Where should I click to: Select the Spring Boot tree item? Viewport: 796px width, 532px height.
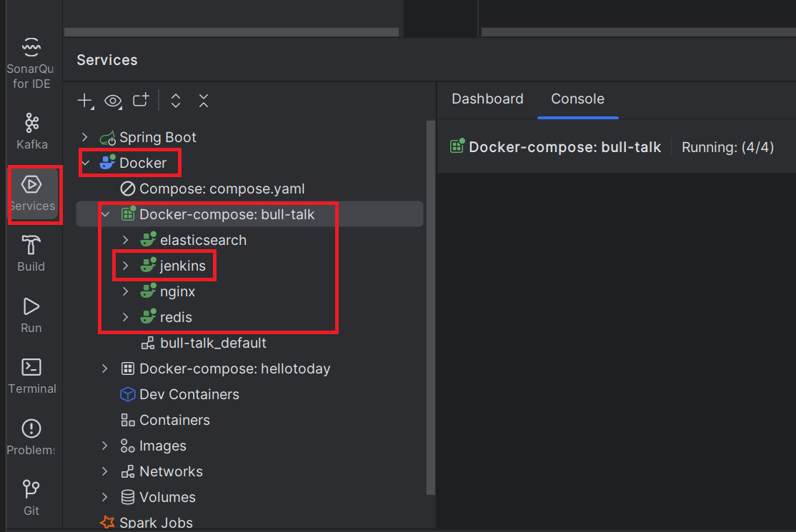pyautogui.click(x=148, y=137)
